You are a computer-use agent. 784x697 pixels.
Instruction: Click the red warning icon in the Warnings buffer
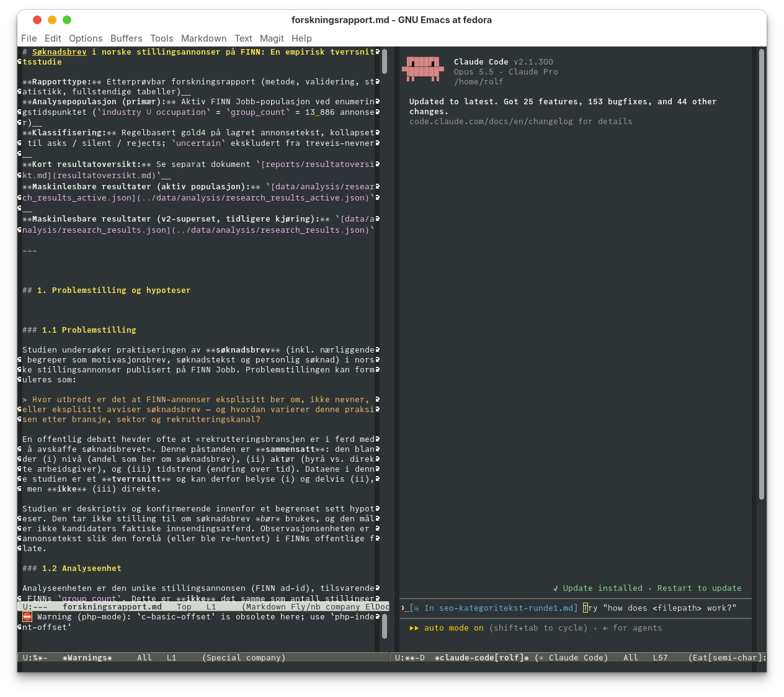(x=27, y=616)
